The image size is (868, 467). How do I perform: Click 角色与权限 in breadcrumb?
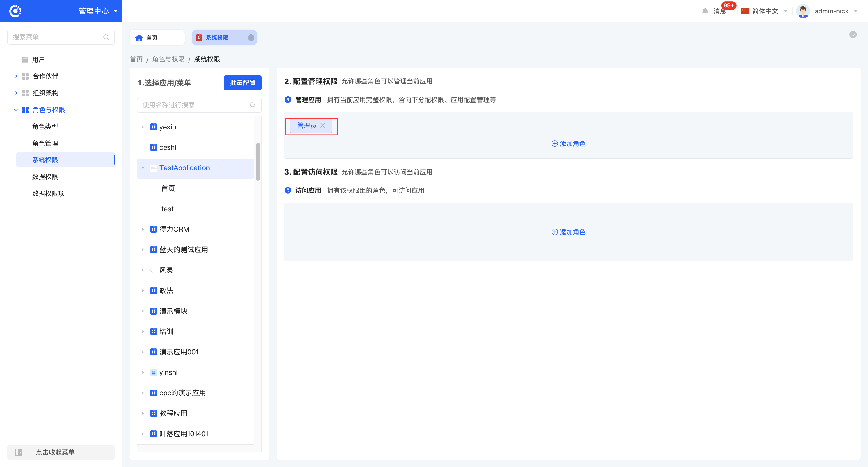coord(168,59)
